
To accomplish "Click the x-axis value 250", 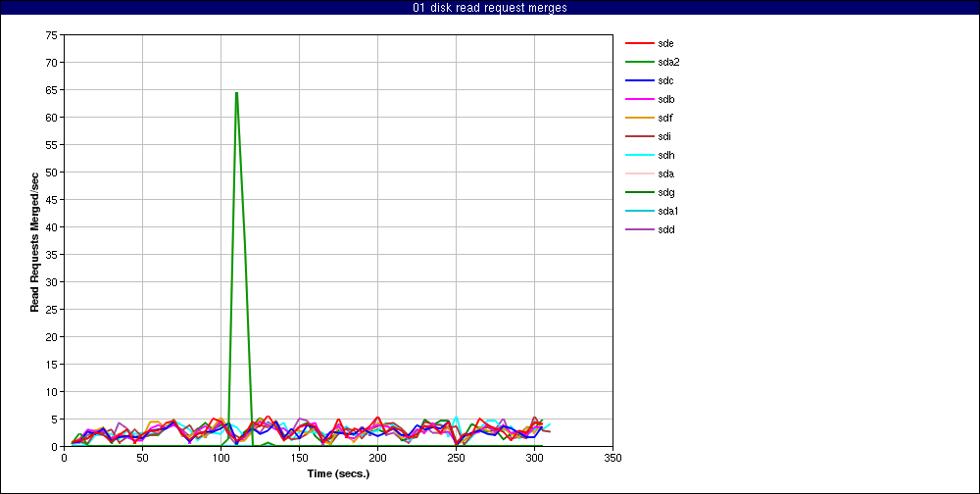I will pyautogui.click(x=456, y=457).
